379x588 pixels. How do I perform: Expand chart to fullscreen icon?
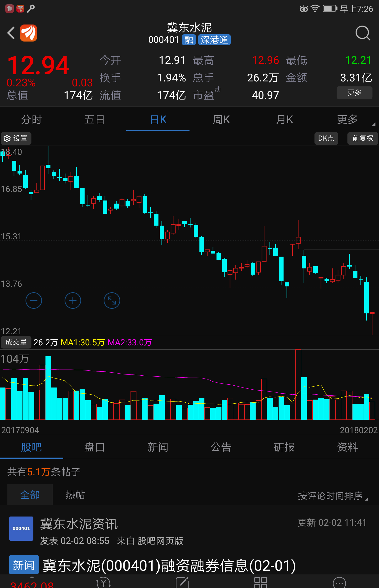tap(112, 301)
